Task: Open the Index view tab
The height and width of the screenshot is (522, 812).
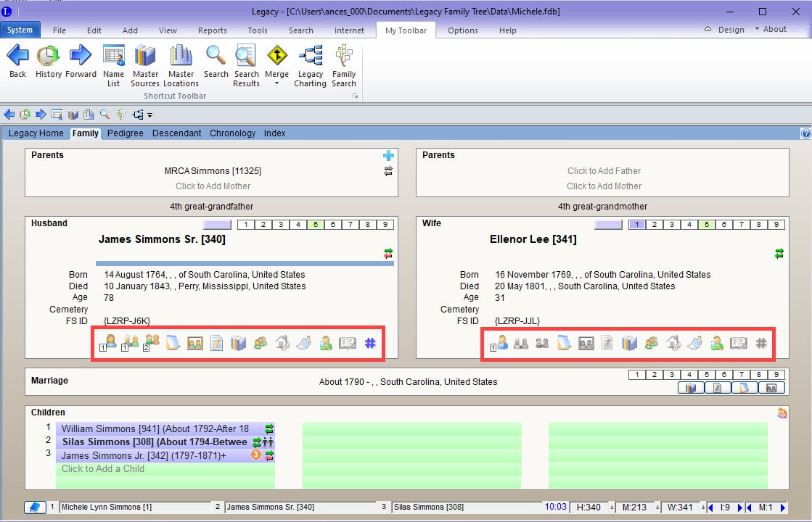Action: point(274,133)
